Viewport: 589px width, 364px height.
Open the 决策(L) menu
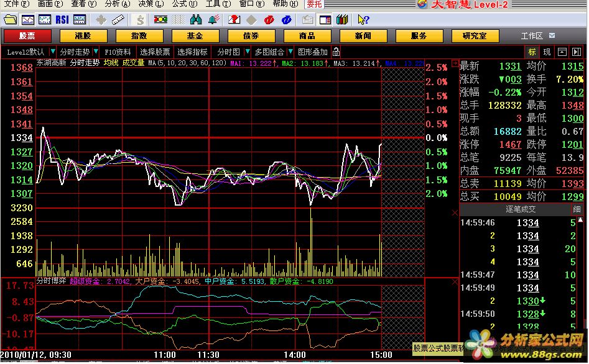point(151,4)
